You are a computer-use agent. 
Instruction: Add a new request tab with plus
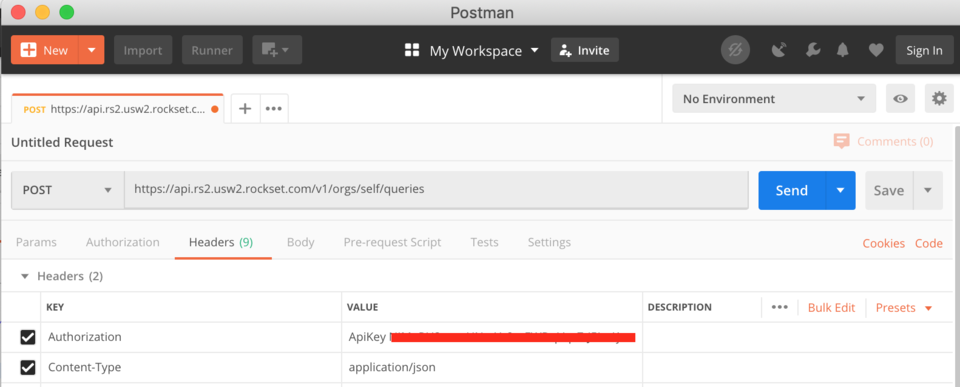coord(245,108)
